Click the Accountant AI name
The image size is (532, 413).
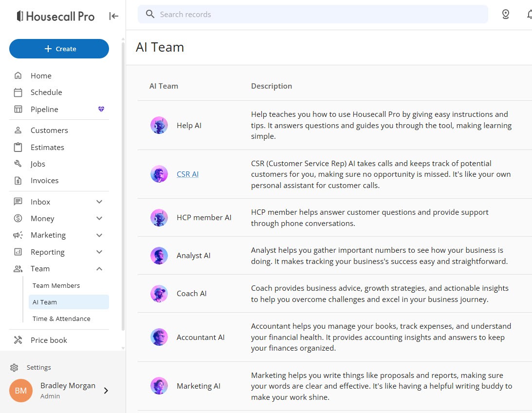[x=201, y=337]
